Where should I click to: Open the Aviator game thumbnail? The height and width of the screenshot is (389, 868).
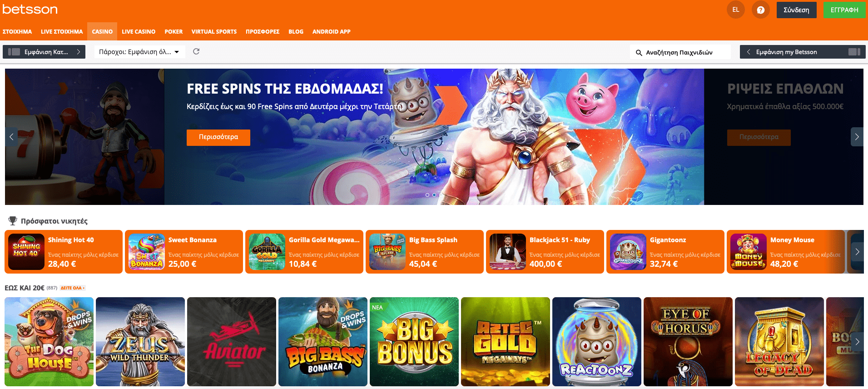point(232,342)
